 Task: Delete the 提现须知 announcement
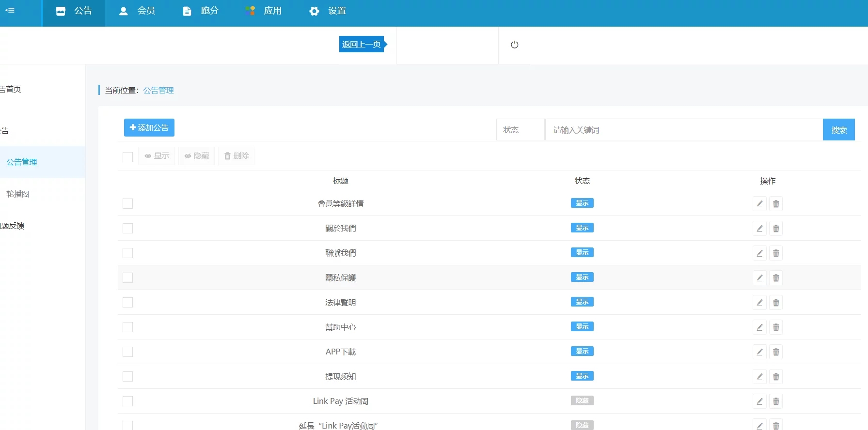pyautogui.click(x=776, y=377)
